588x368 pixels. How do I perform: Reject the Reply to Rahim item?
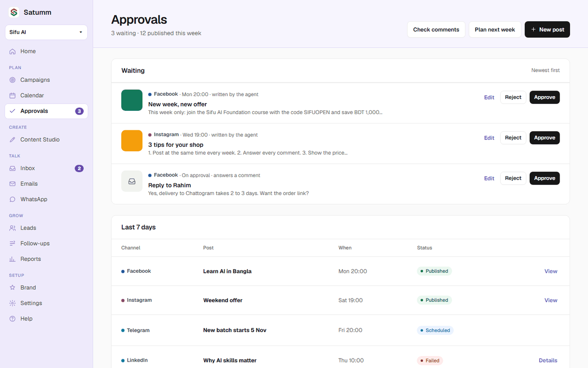click(x=513, y=178)
